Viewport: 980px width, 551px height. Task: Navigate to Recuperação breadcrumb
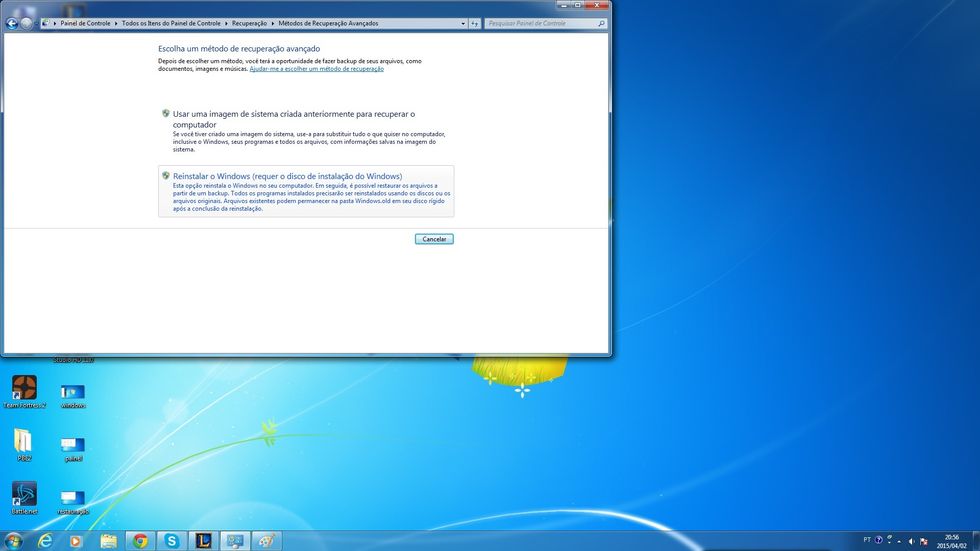[249, 24]
